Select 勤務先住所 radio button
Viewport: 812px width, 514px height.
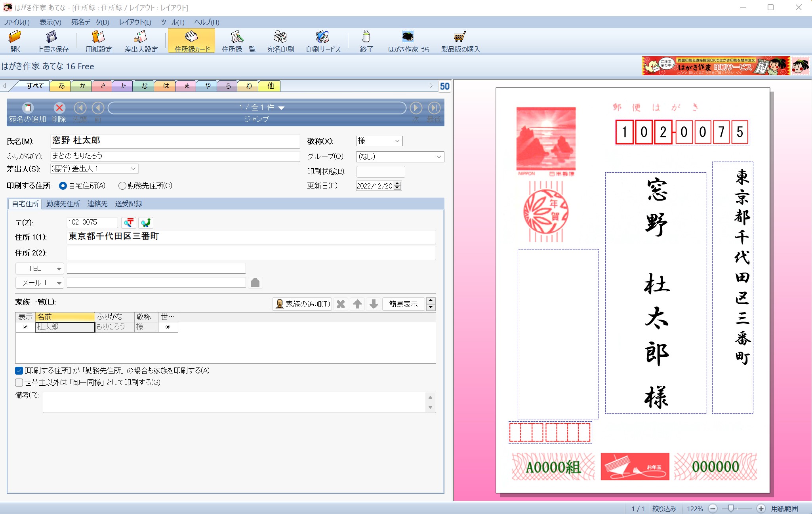point(122,186)
